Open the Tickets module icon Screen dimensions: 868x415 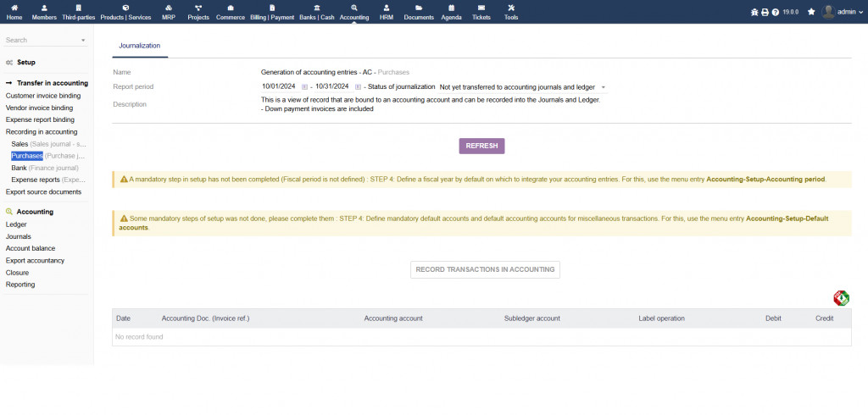click(481, 8)
